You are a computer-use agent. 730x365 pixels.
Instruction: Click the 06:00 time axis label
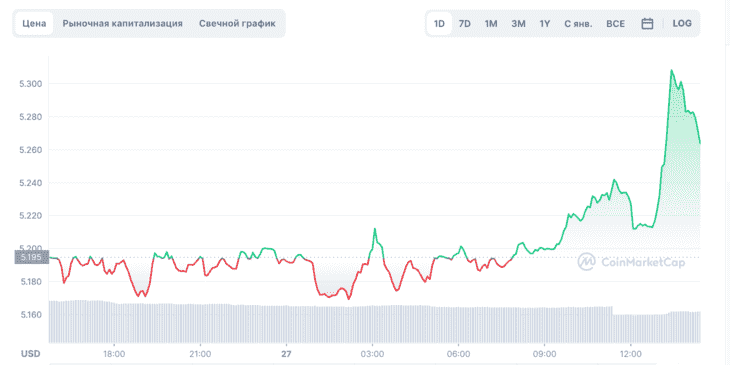click(459, 353)
